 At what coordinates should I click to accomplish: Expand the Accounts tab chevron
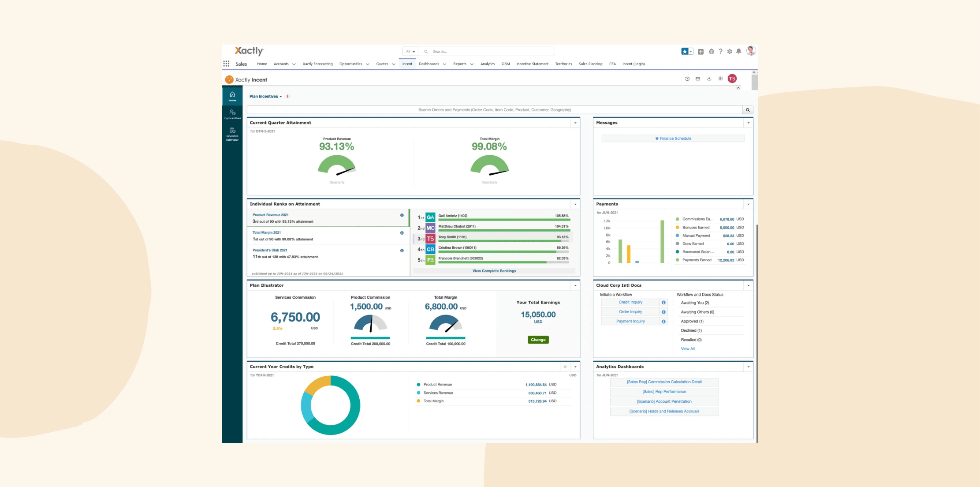(x=294, y=64)
